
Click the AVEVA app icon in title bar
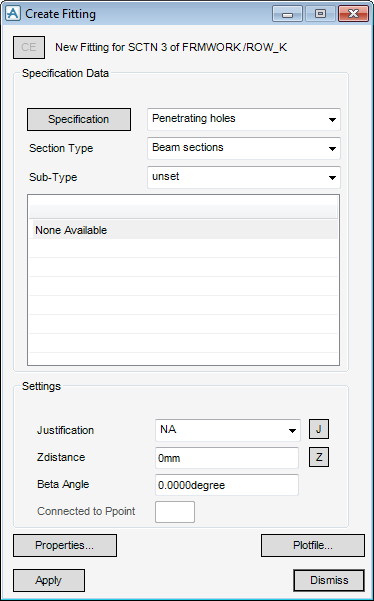pos(13,13)
